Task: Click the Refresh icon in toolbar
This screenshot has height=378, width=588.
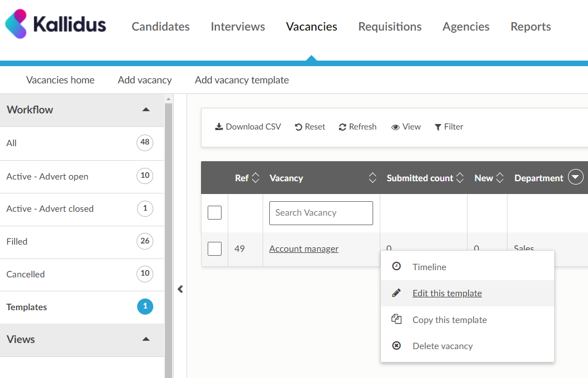Action: pyautogui.click(x=343, y=127)
